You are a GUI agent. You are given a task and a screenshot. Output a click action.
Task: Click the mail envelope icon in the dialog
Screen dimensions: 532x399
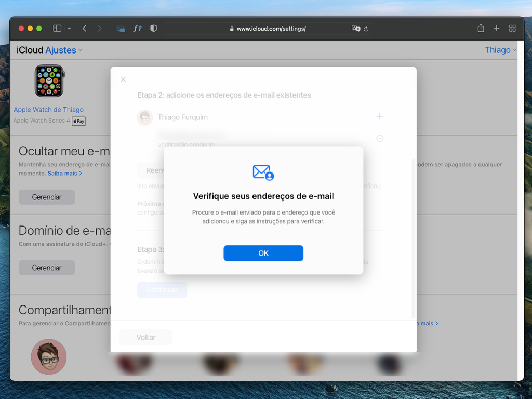point(263,172)
